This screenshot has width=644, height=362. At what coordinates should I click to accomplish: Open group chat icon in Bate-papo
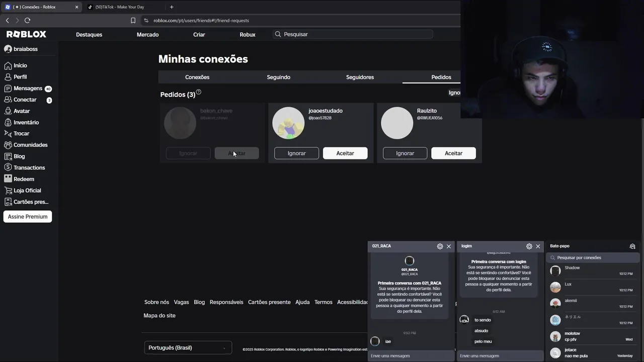632,246
